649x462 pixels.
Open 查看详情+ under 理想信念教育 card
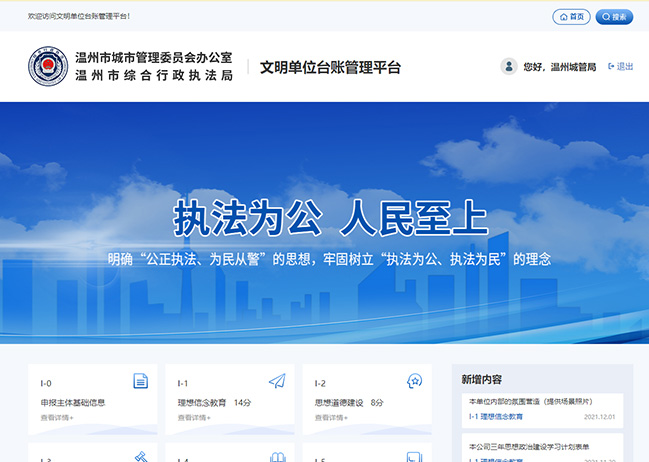(194, 418)
